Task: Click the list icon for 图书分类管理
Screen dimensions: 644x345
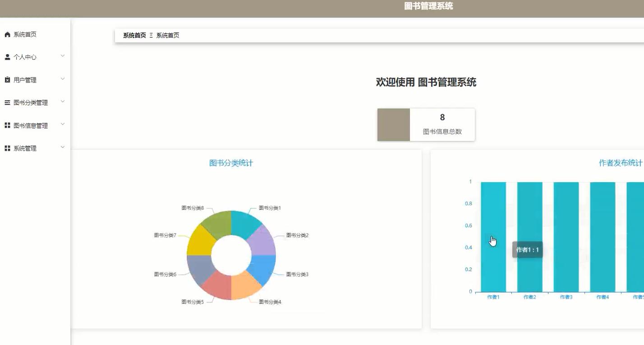Action: pyautogui.click(x=7, y=103)
